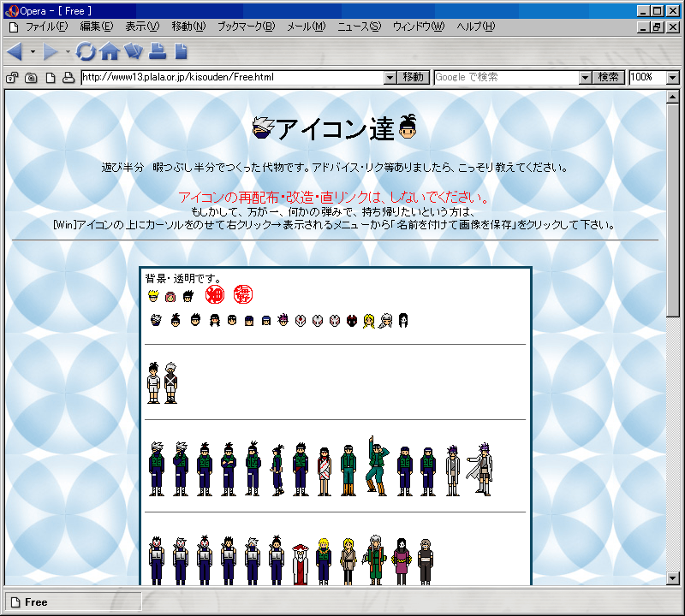Toggle author mode with the small page icon
The width and height of the screenshot is (685, 616).
pyautogui.click(x=51, y=78)
